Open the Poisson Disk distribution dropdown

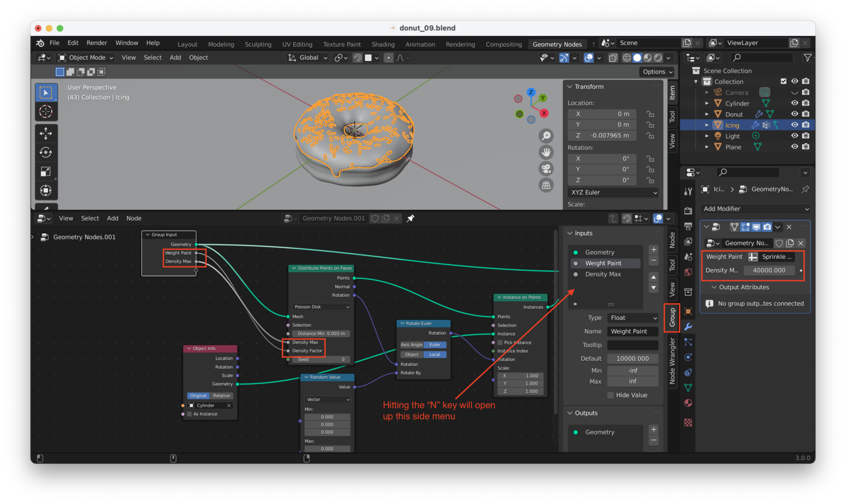point(321,307)
